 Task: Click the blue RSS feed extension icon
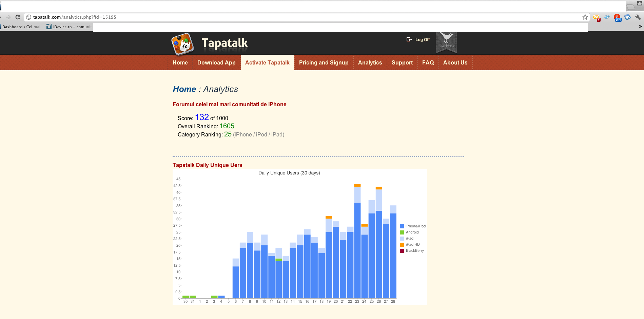[x=627, y=17]
